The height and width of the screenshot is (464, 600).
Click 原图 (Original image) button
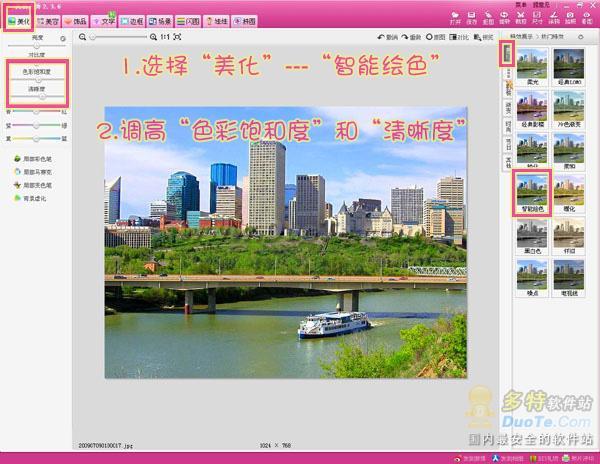click(435, 37)
